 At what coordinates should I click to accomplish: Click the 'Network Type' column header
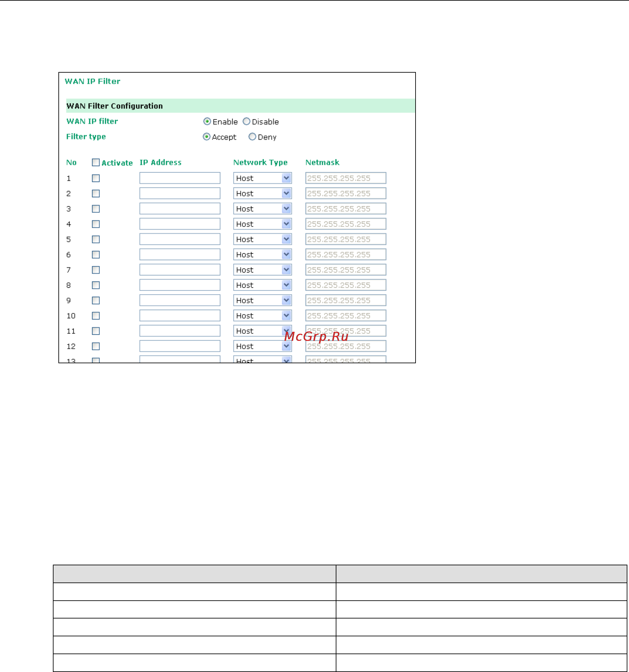pyautogui.click(x=260, y=162)
